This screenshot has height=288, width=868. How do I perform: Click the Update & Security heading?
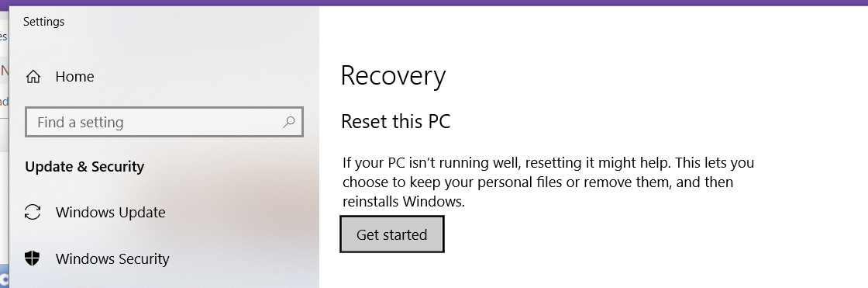[x=84, y=167]
